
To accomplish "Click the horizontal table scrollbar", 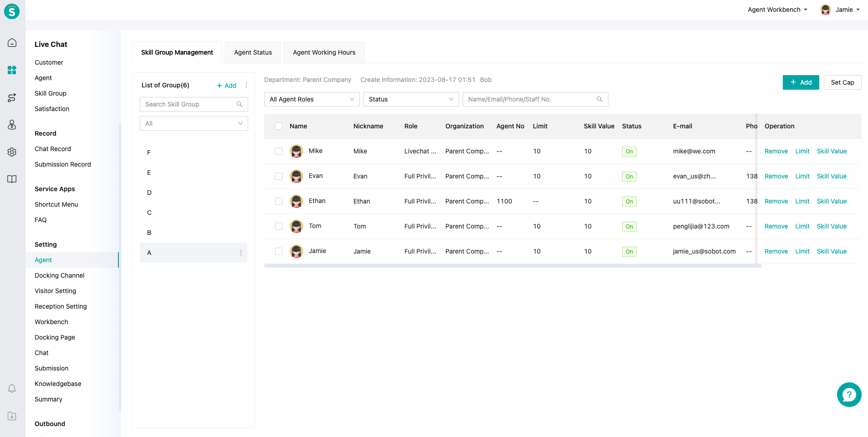I will [x=513, y=266].
